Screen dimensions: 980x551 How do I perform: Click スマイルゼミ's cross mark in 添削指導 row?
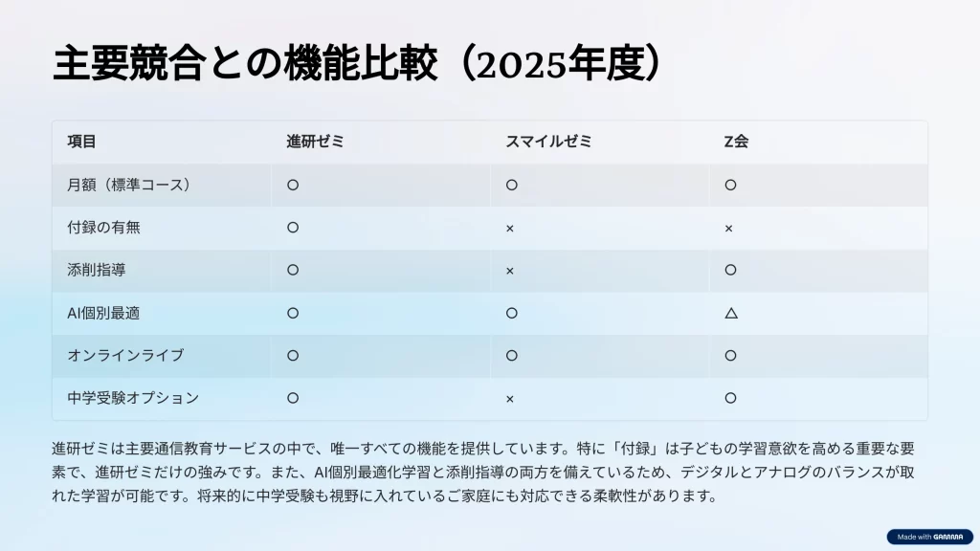[x=510, y=271]
